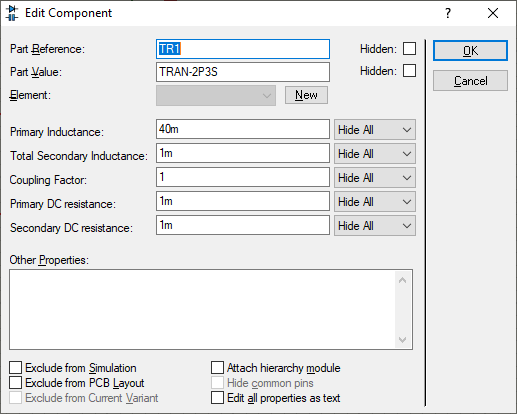
Task: Open Hide All dropdown for Primary Inductance
Action: click(x=375, y=129)
